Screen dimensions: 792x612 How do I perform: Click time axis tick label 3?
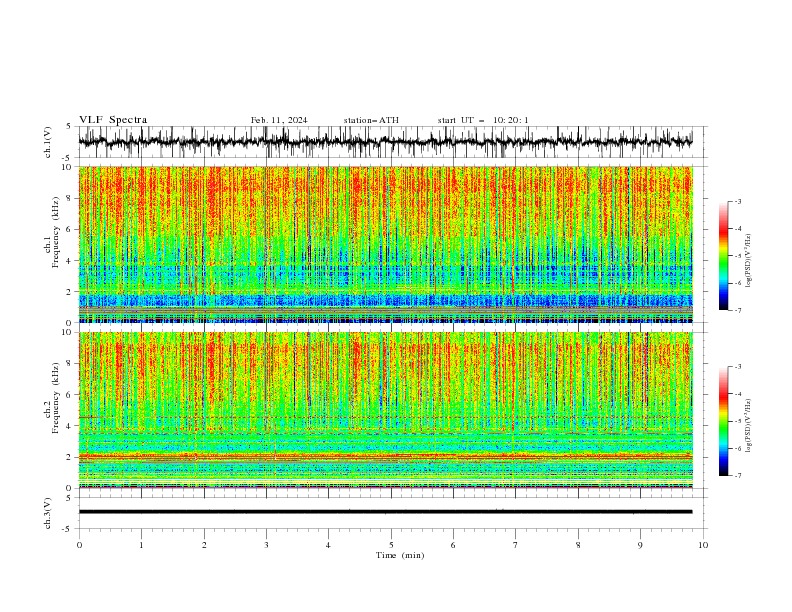pyautogui.click(x=266, y=545)
